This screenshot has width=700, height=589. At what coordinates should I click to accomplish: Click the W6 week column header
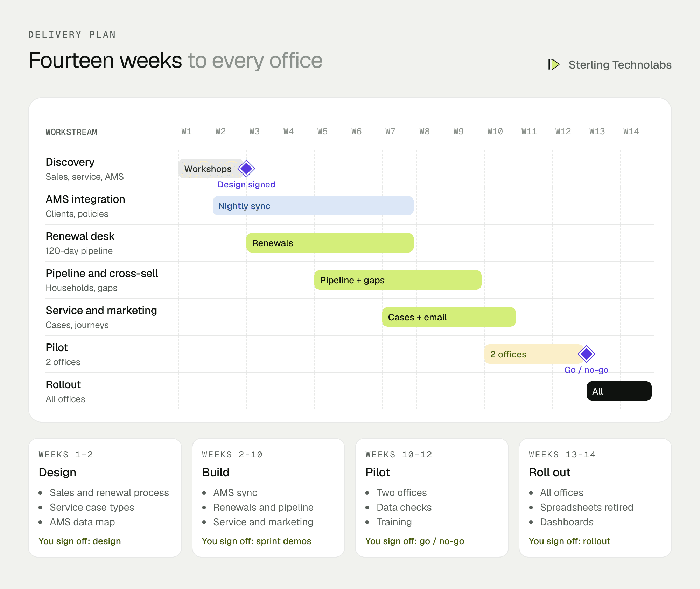click(356, 132)
